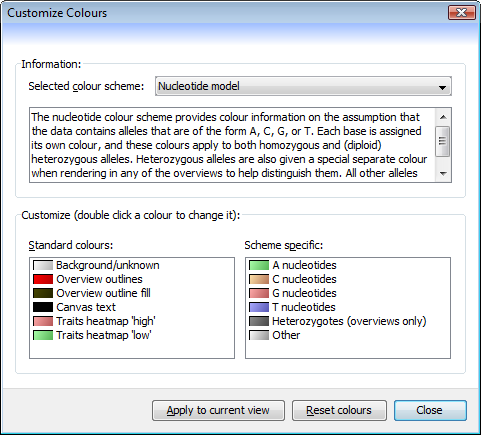Screen dimensions: 481x435
Task: Apply colours to current view
Action: 218,410
